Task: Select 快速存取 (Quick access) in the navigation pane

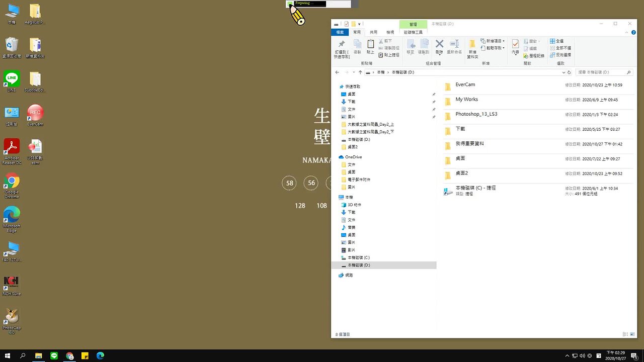Action: point(353,86)
